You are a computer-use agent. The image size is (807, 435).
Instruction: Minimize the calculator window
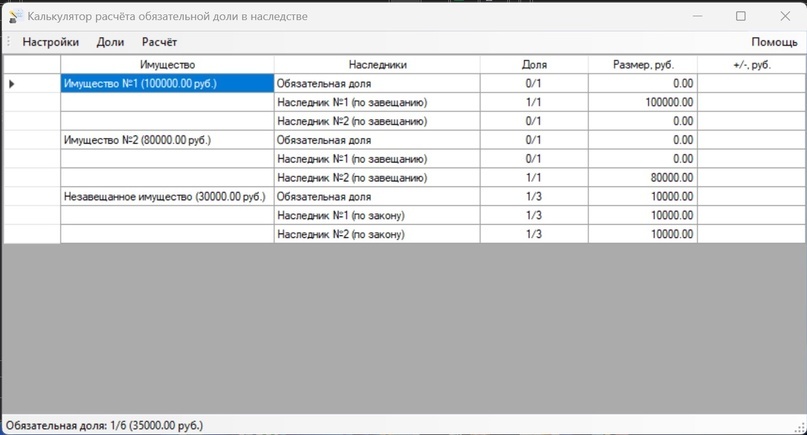(x=697, y=16)
